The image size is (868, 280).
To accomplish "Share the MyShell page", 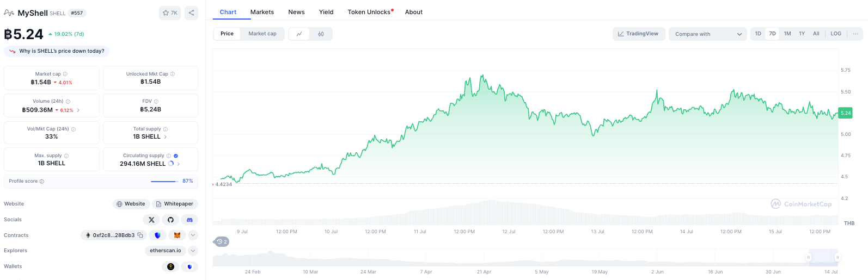I will (x=191, y=13).
